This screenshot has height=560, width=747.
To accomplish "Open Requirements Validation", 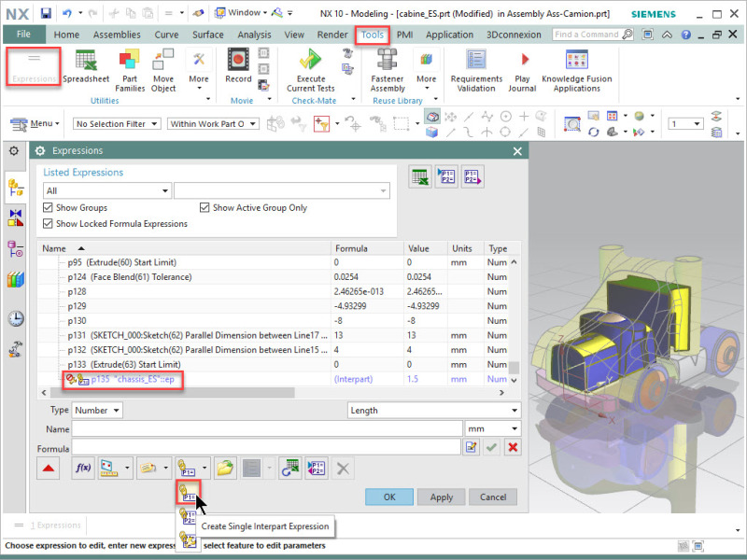I will tap(476, 71).
